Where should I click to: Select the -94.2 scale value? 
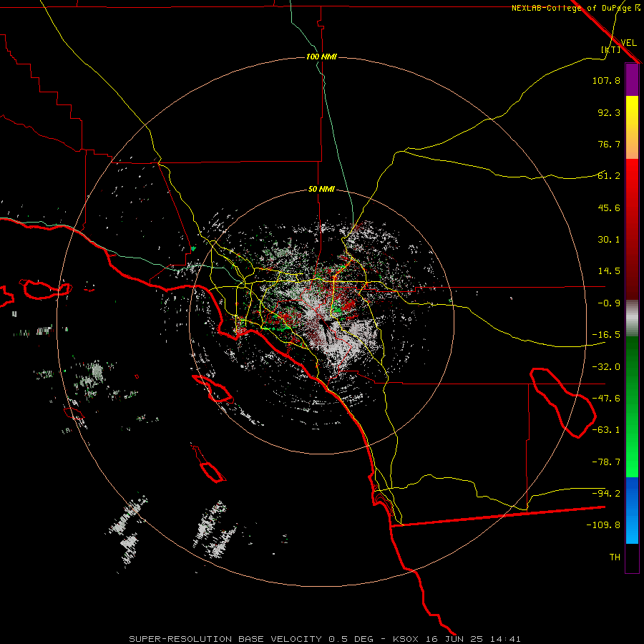606,494
